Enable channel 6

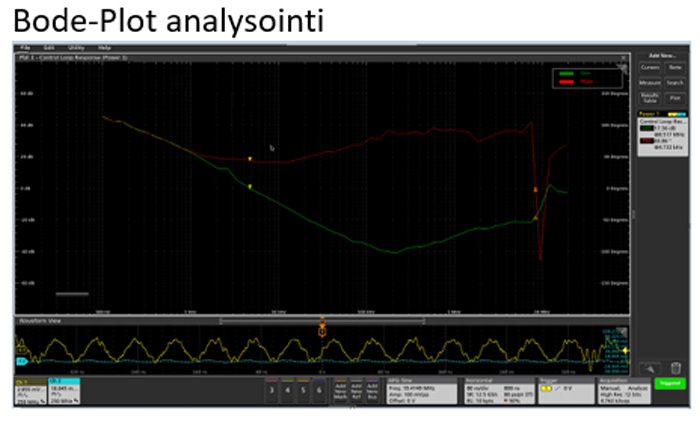point(318,390)
